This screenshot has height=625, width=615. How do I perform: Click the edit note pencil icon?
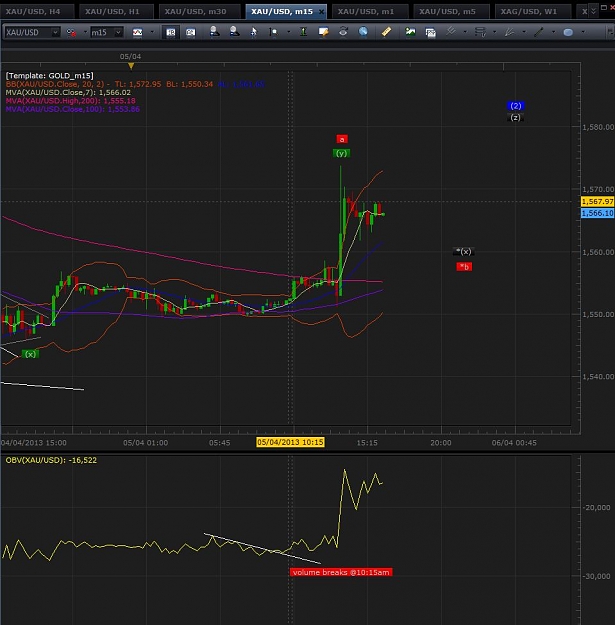[x=323, y=32]
